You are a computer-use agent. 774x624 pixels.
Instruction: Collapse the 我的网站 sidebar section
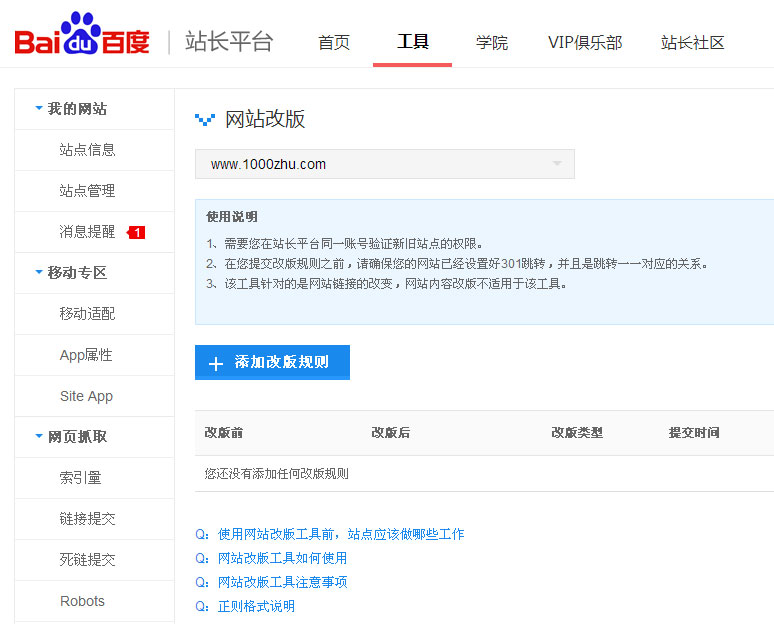tap(70, 109)
